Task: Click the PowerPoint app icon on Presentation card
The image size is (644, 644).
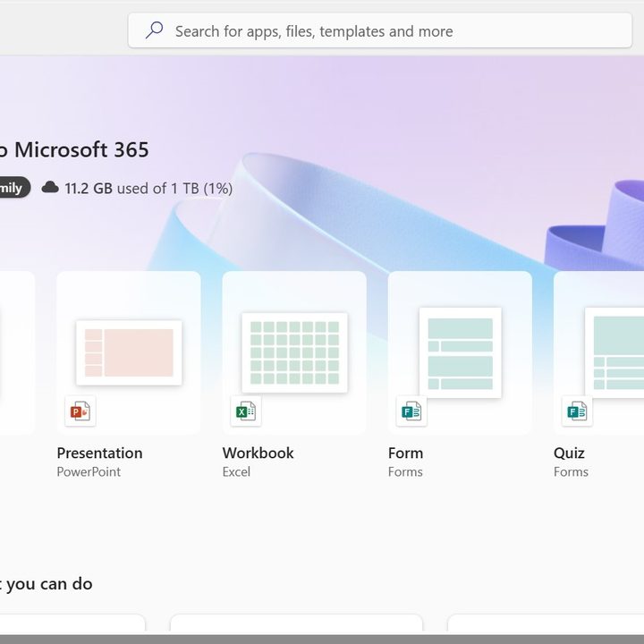Action: pos(80,411)
